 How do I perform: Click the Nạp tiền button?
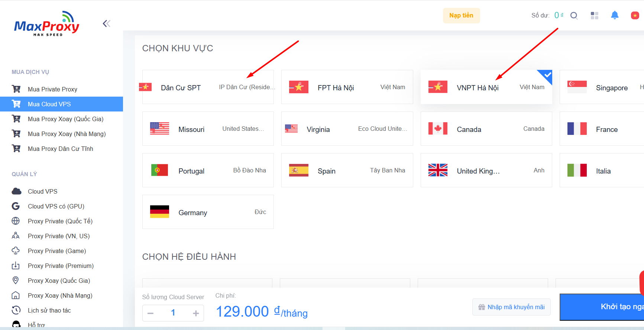461,16
